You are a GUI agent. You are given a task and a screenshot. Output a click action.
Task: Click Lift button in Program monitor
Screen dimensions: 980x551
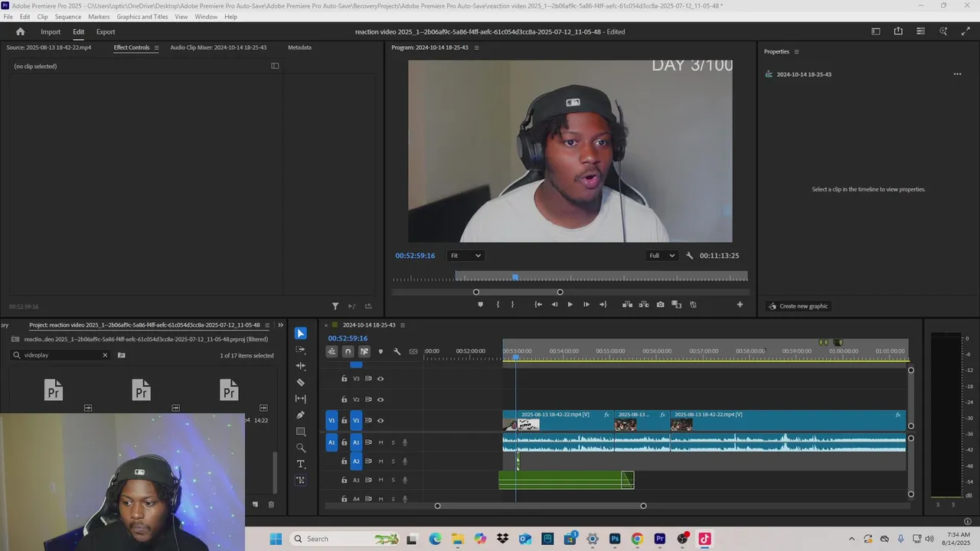[x=627, y=305]
